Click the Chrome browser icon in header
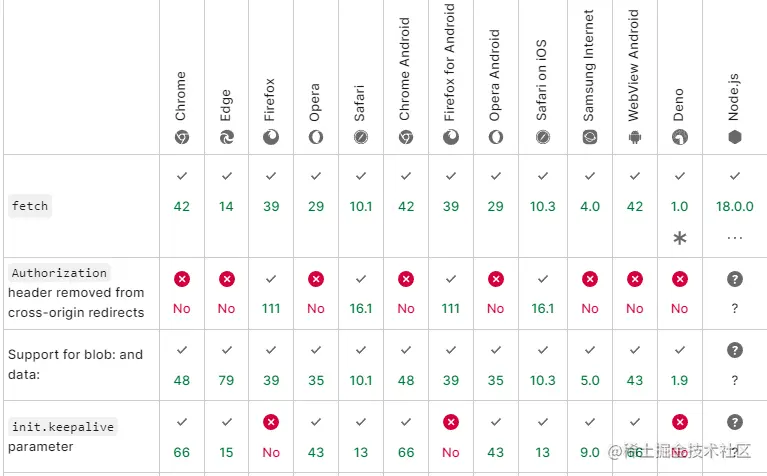The height and width of the screenshot is (476, 767). point(181,137)
